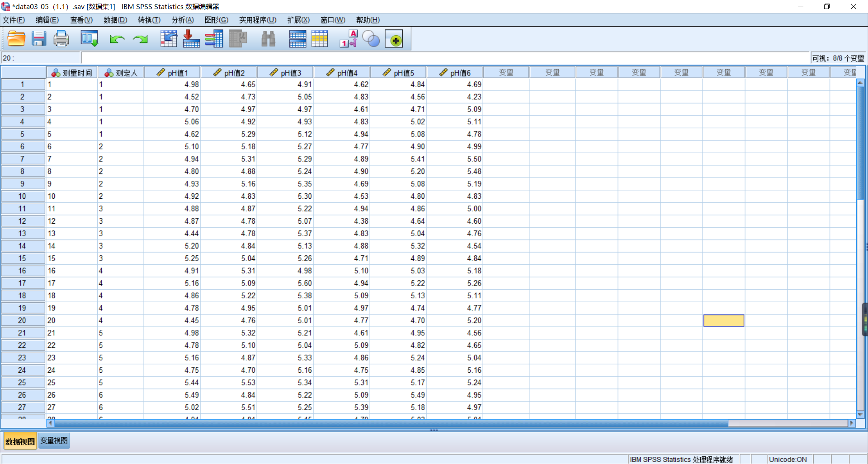Viewport: 868px width, 464px height.
Task: Open use variable sets overlapping circles icon
Action: (x=371, y=39)
